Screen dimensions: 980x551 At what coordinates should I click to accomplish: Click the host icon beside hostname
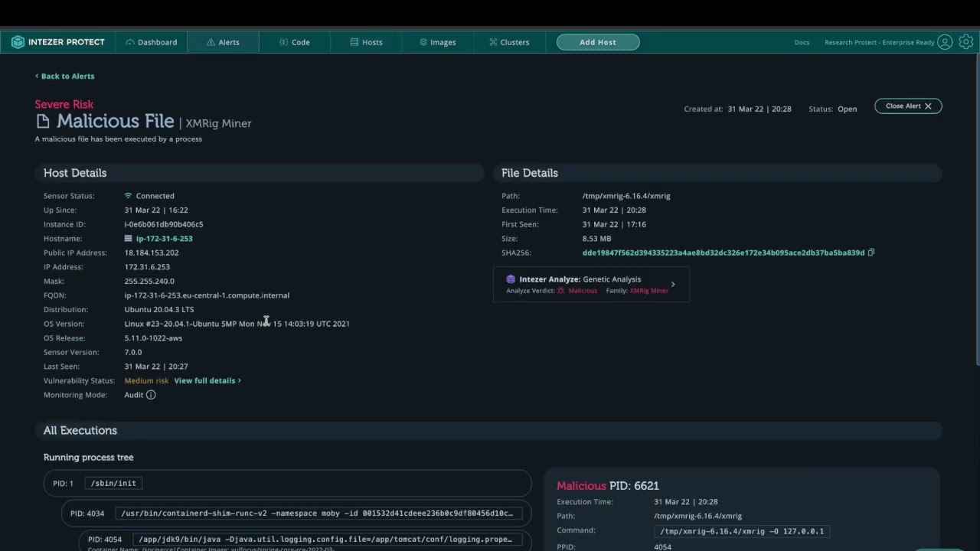pos(129,238)
